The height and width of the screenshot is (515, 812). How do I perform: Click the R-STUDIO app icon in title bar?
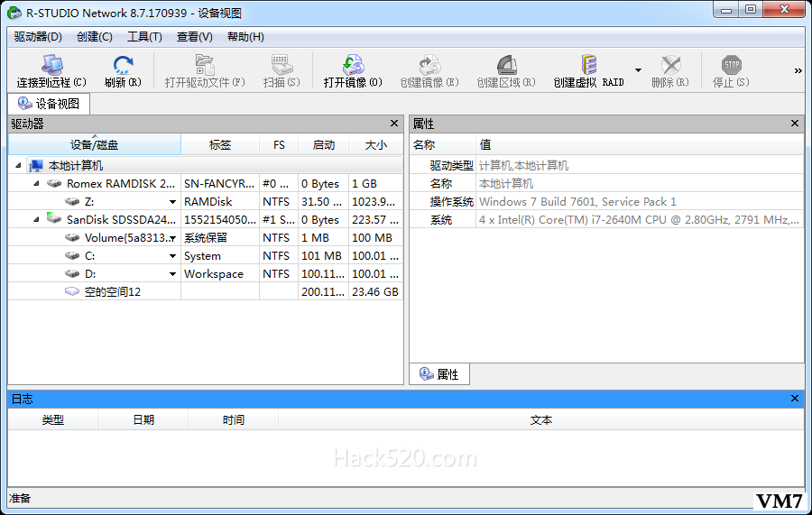[x=14, y=13]
